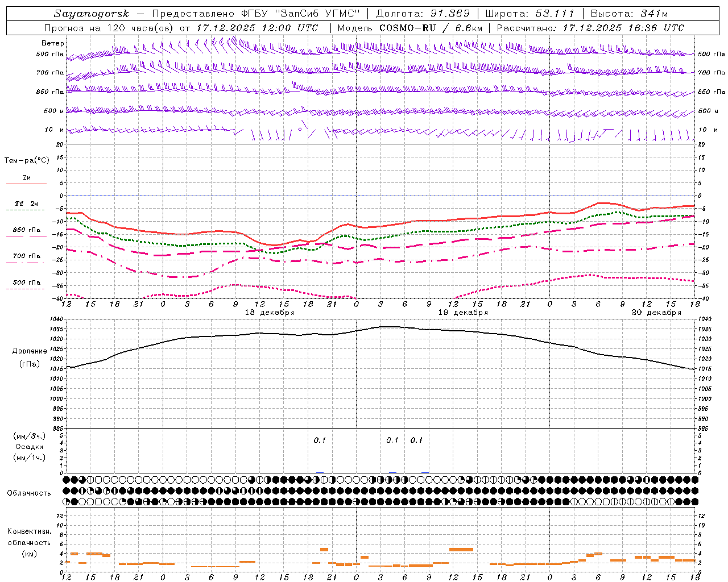Click the 'Долгота: 91.369' longitude value

(423, 14)
